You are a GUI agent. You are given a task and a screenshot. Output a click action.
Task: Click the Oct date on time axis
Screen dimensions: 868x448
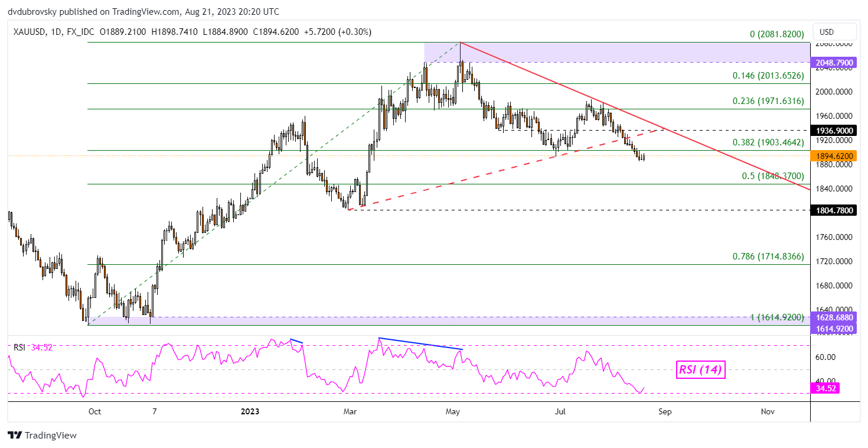pyautogui.click(x=94, y=411)
